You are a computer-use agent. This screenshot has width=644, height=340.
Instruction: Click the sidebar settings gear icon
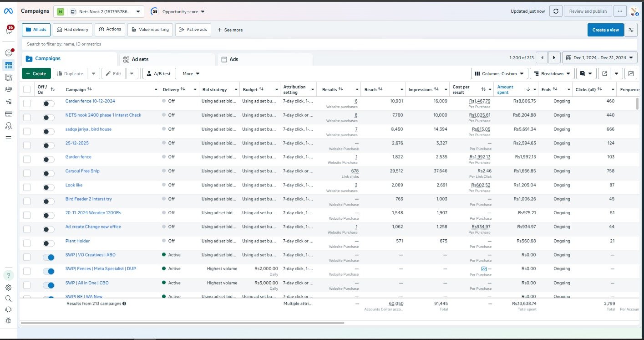tap(9, 288)
